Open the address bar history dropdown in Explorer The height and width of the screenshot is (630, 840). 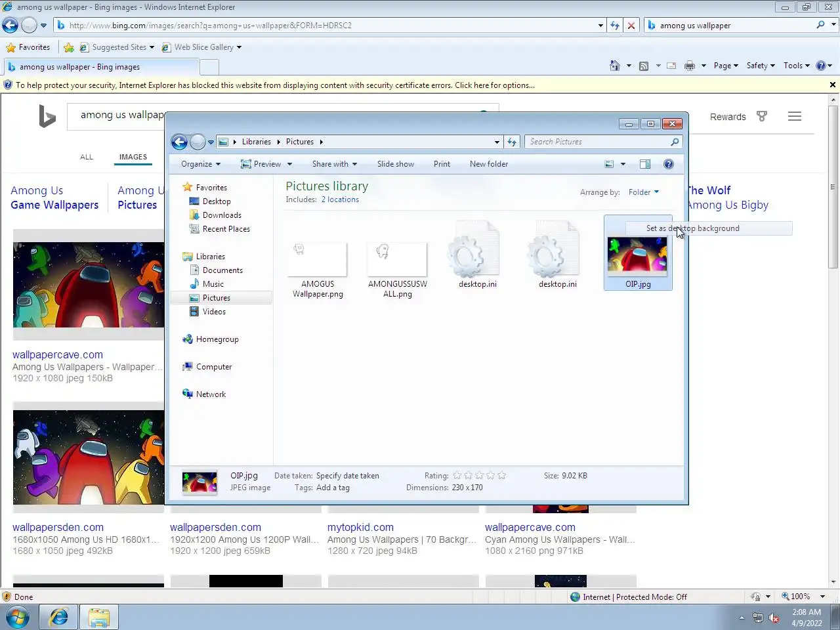click(497, 142)
